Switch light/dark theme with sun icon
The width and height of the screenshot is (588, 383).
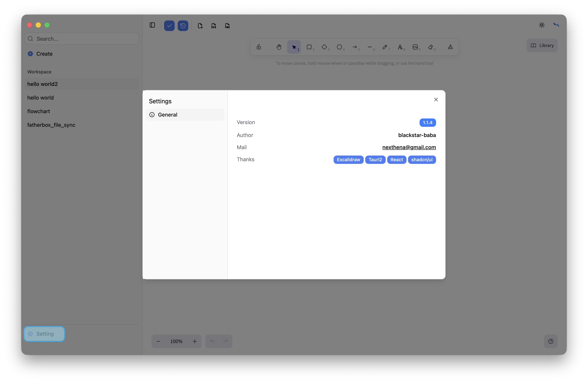542,25
